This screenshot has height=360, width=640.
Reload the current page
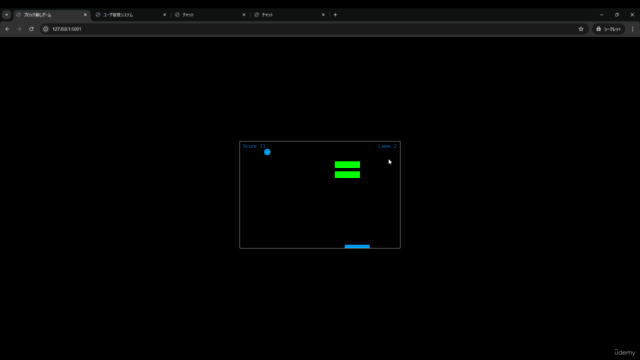pyautogui.click(x=31, y=29)
